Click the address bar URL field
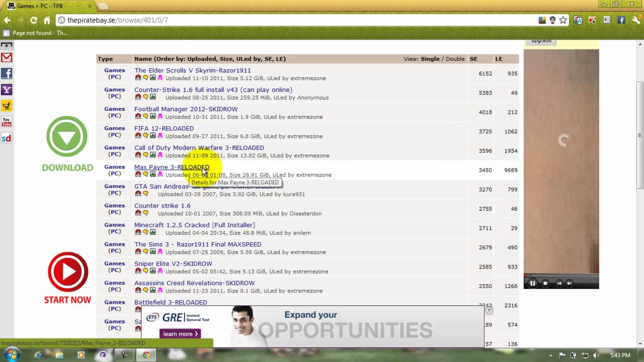644x362 pixels. 297,20
